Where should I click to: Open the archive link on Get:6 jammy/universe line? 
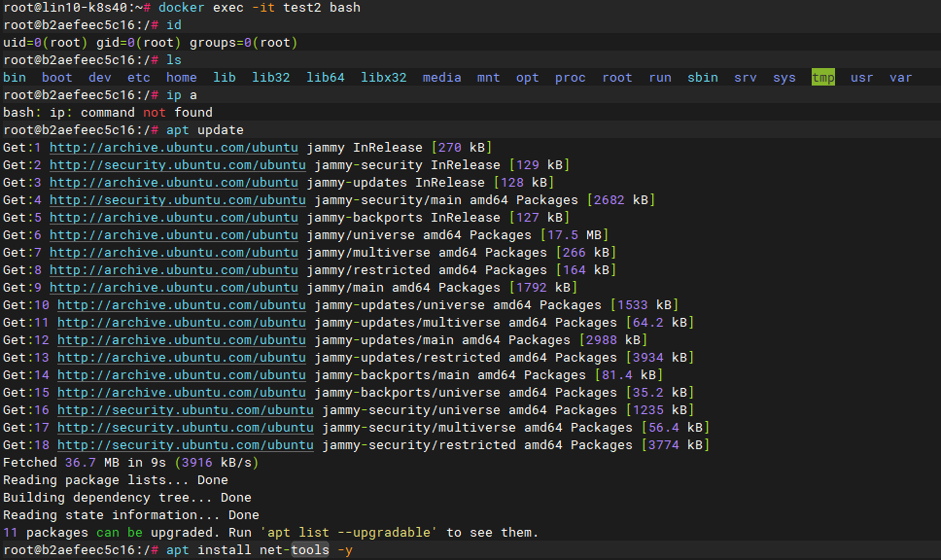click(173, 235)
